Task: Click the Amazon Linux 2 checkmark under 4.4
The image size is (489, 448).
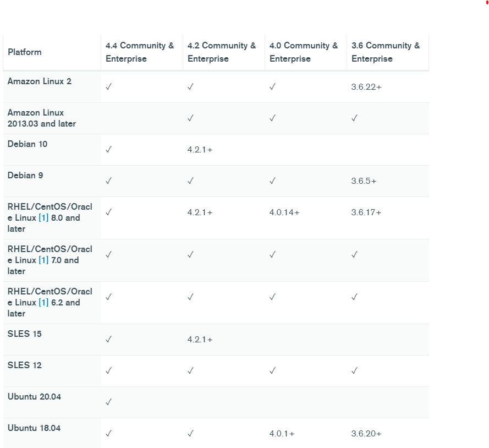Action: 108,86
